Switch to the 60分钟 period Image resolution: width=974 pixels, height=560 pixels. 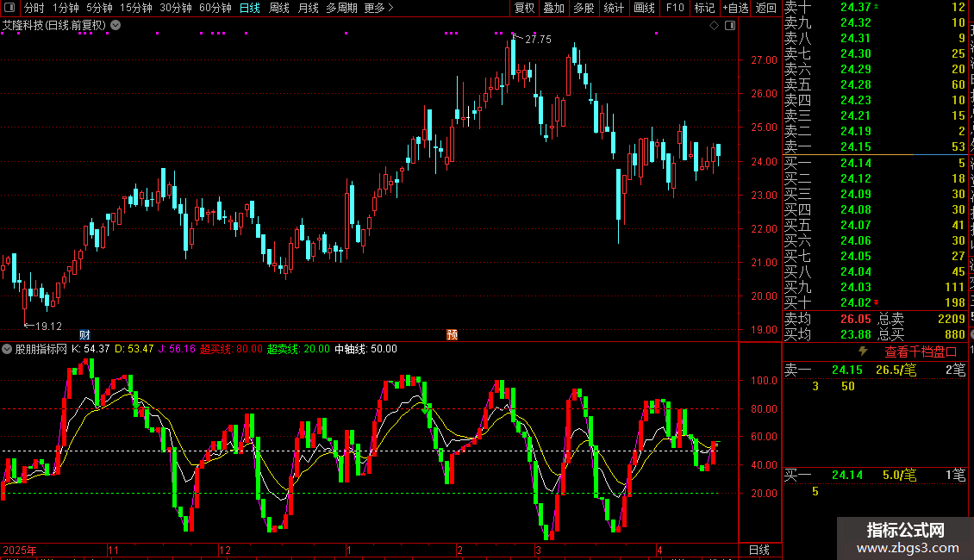pos(215,8)
